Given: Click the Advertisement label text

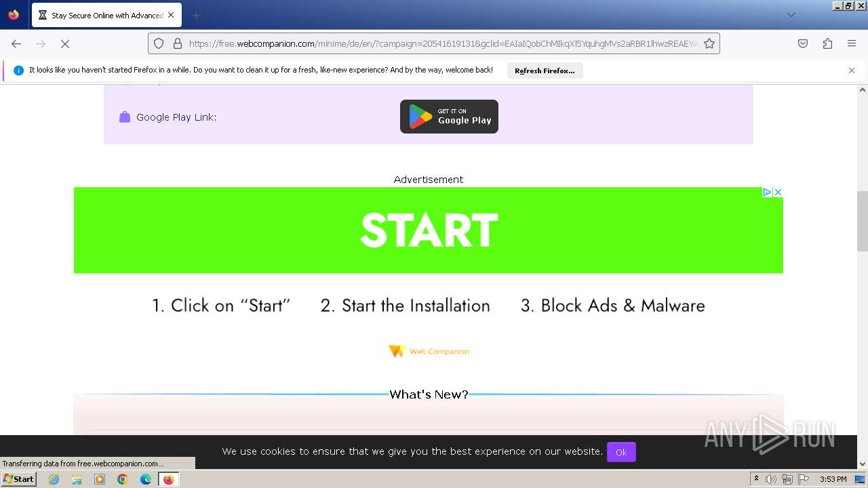Looking at the screenshot, I should coord(429,180).
